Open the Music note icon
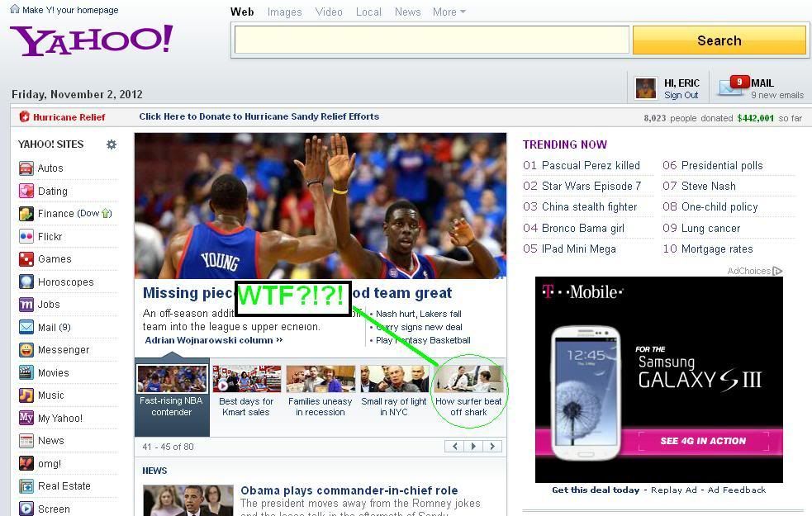The width and height of the screenshot is (812, 516). [26, 395]
